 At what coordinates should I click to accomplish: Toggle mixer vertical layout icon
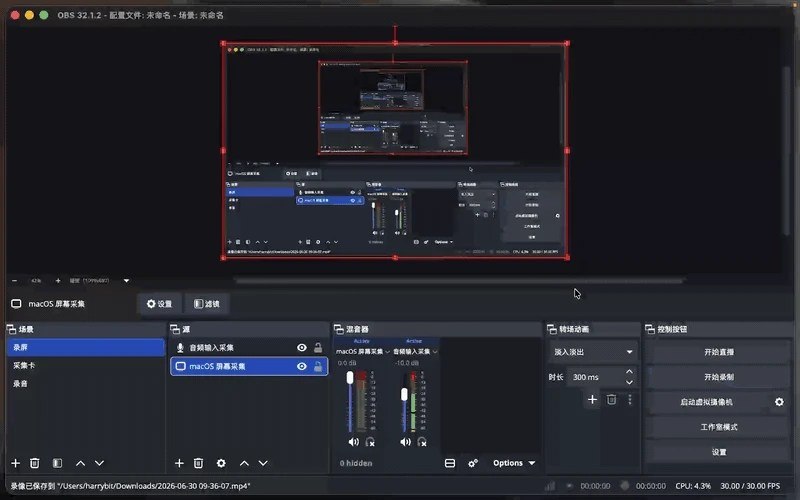coord(449,463)
